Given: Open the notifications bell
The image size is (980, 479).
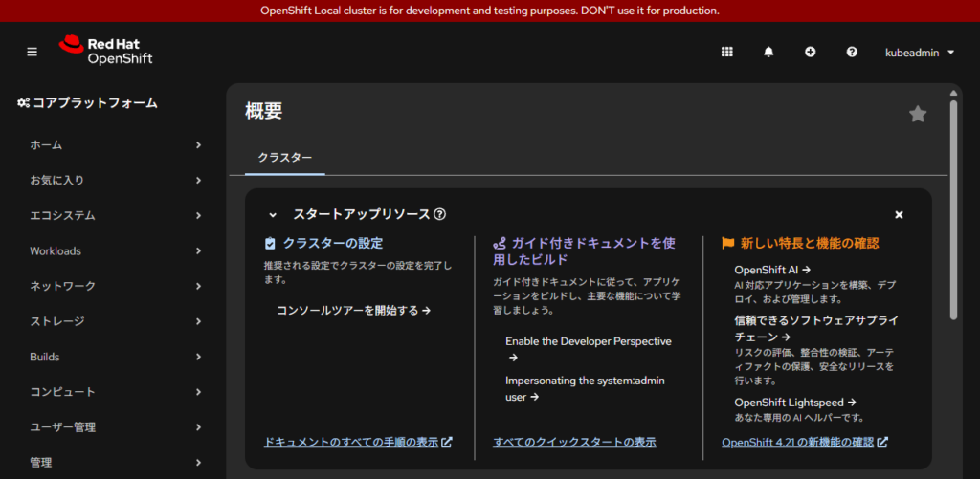Looking at the screenshot, I should coord(768,52).
